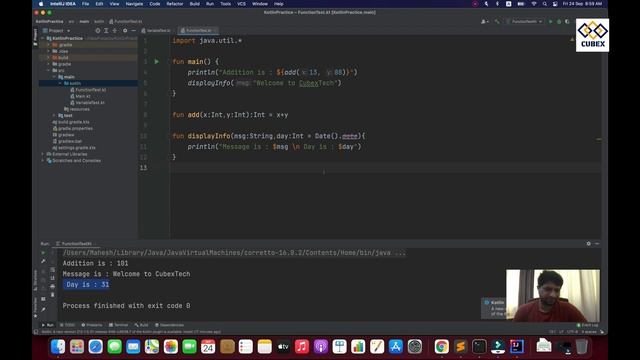This screenshot has height=360, width=640.
Task: Locate opened file with Project panel target icon
Action: (x=98, y=31)
